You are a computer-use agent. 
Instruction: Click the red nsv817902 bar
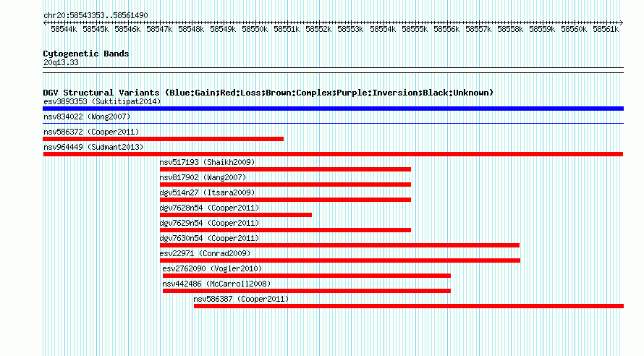coord(285,185)
